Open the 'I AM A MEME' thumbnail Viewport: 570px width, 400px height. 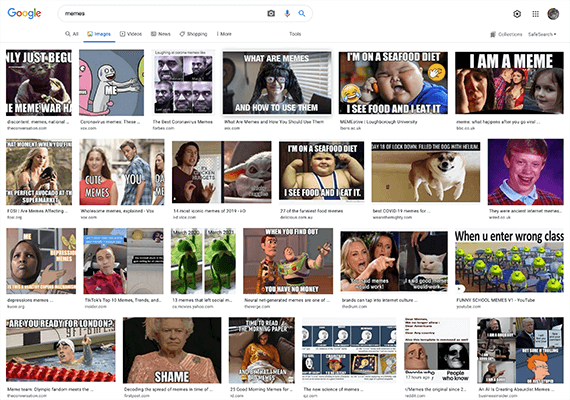(509, 83)
